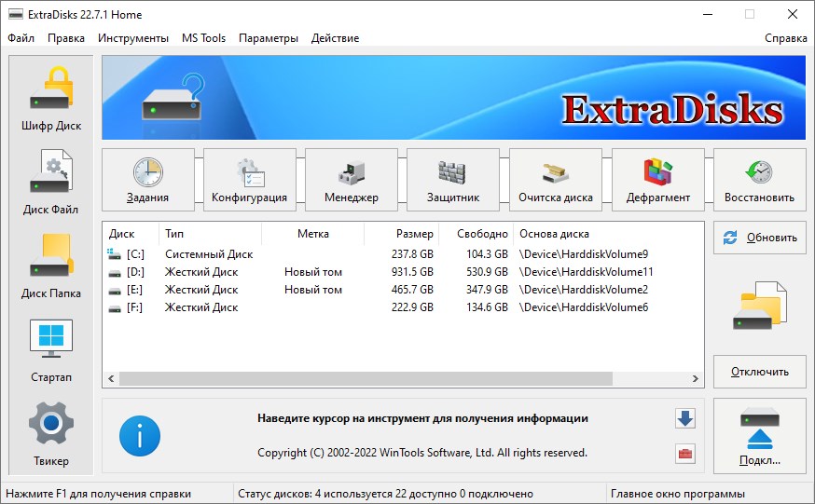Screen dimensions: 815x504
Task: Launch the Менеджер tool
Action: click(x=352, y=180)
